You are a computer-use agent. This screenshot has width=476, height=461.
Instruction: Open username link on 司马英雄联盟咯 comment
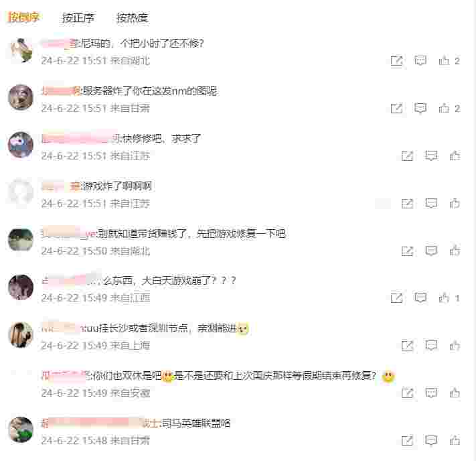tap(100, 423)
